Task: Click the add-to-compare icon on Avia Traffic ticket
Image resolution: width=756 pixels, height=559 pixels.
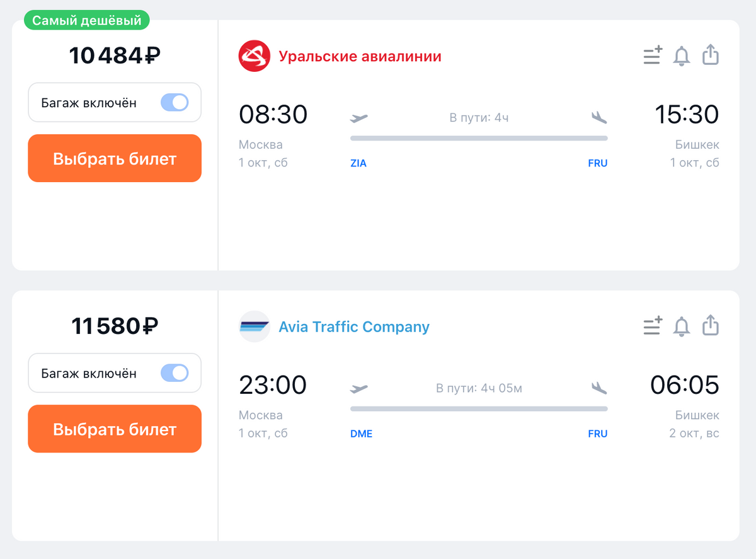Action: (653, 326)
